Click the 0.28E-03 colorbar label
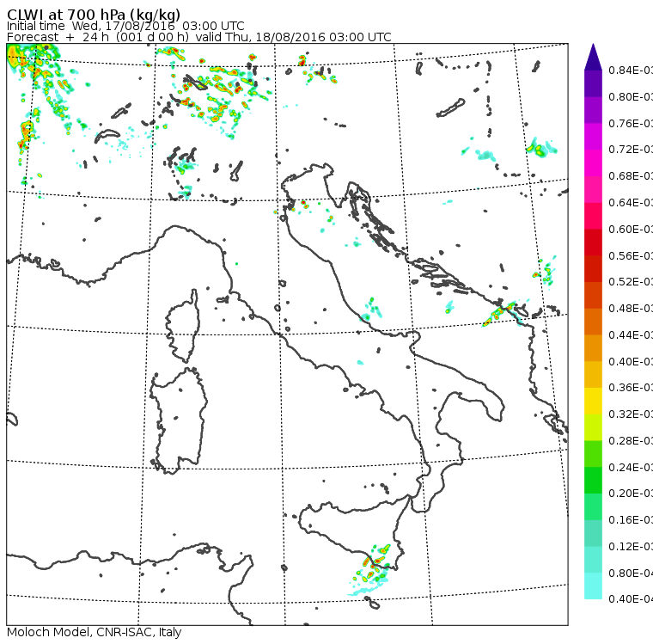This screenshot has height=644, width=653. [631, 440]
